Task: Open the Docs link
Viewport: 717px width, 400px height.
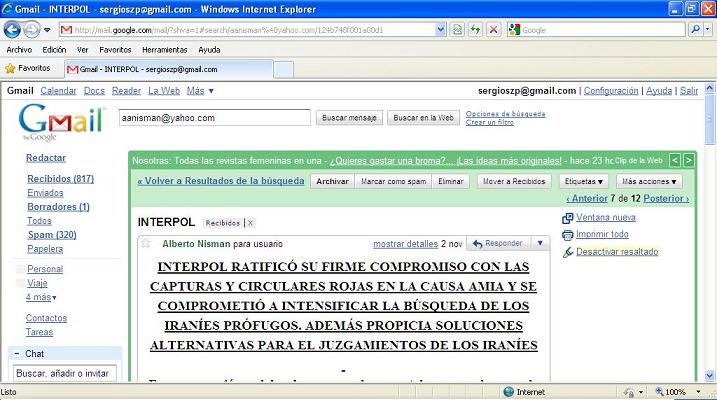Action: click(94, 91)
